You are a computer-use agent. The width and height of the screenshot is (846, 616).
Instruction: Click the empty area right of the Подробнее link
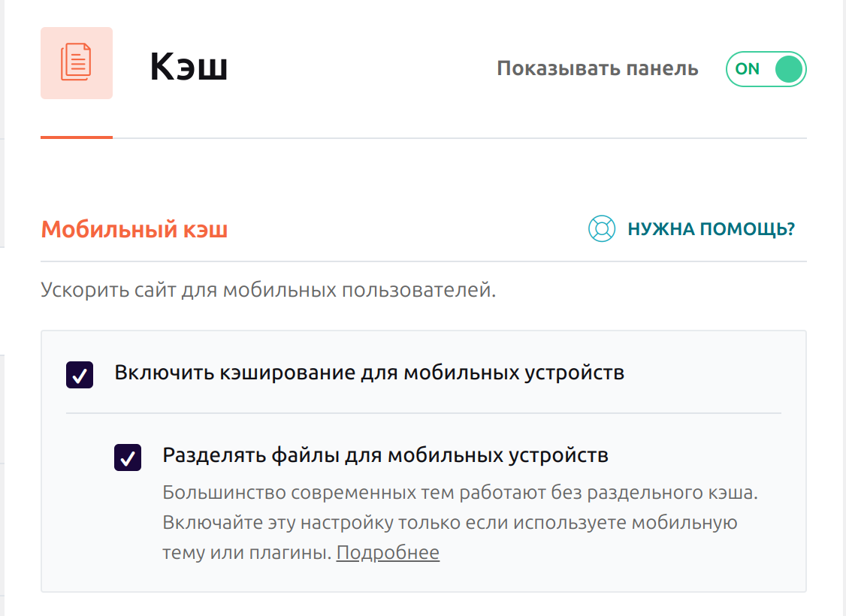coord(601,554)
